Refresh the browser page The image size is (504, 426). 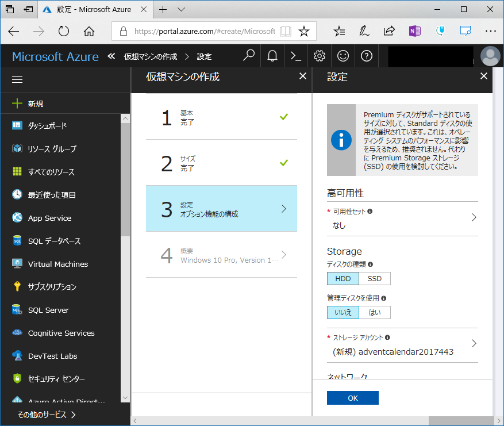(x=64, y=31)
